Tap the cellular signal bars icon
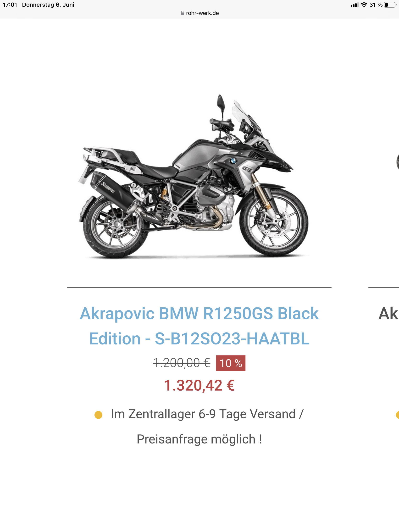The width and height of the screenshot is (399, 532). [x=355, y=5]
